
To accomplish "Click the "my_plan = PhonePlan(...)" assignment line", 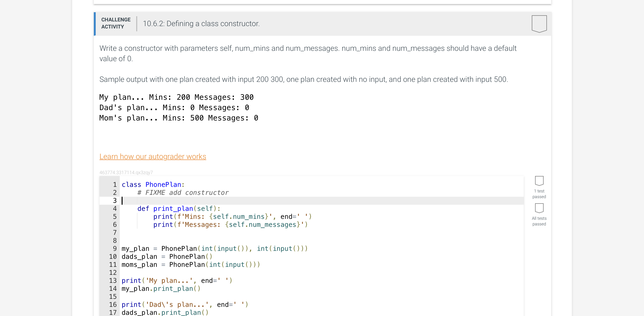I will point(215,249).
